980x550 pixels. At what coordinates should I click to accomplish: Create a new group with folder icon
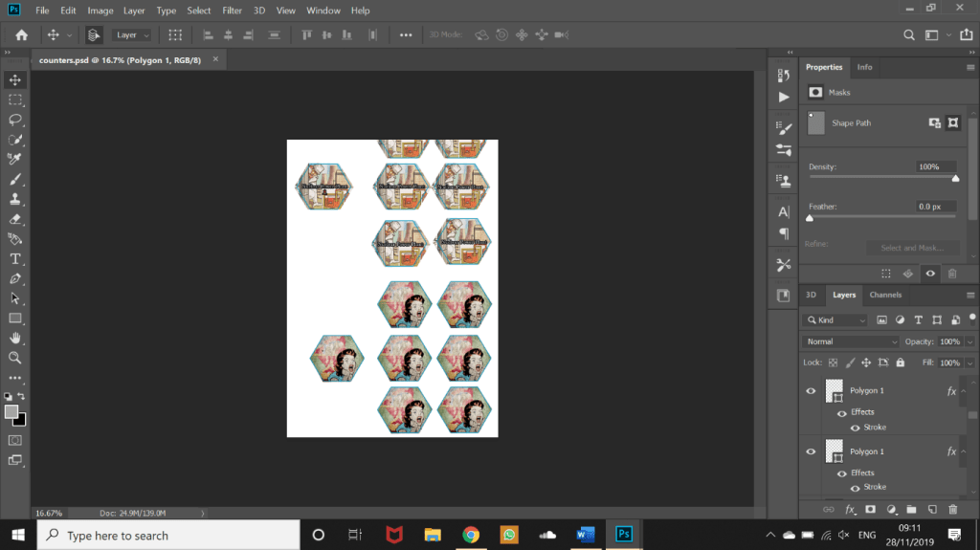(911, 510)
